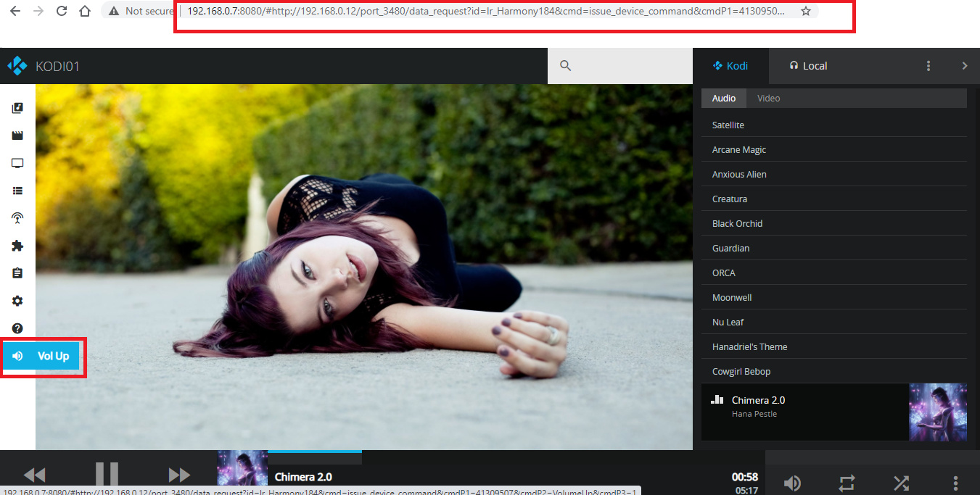The image size is (980, 495).
Task: Play Nu Leaf from the playlist
Action: point(834,323)
